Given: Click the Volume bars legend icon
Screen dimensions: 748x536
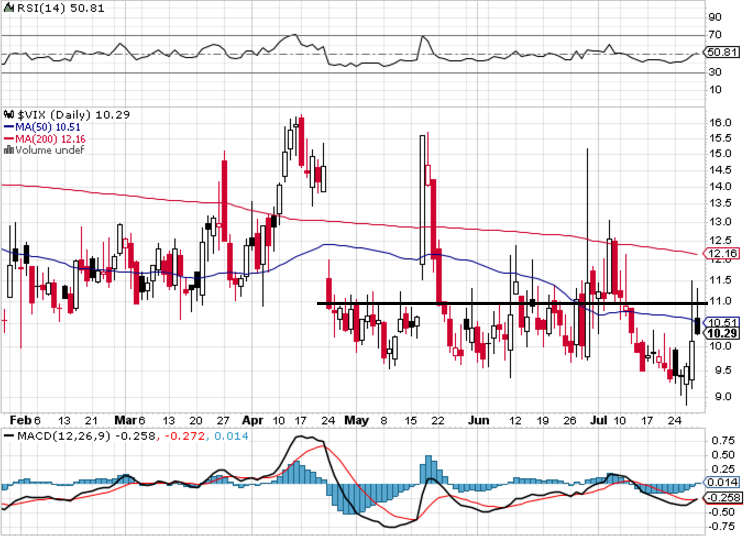Looking at the screenshot, I should 7,151.
